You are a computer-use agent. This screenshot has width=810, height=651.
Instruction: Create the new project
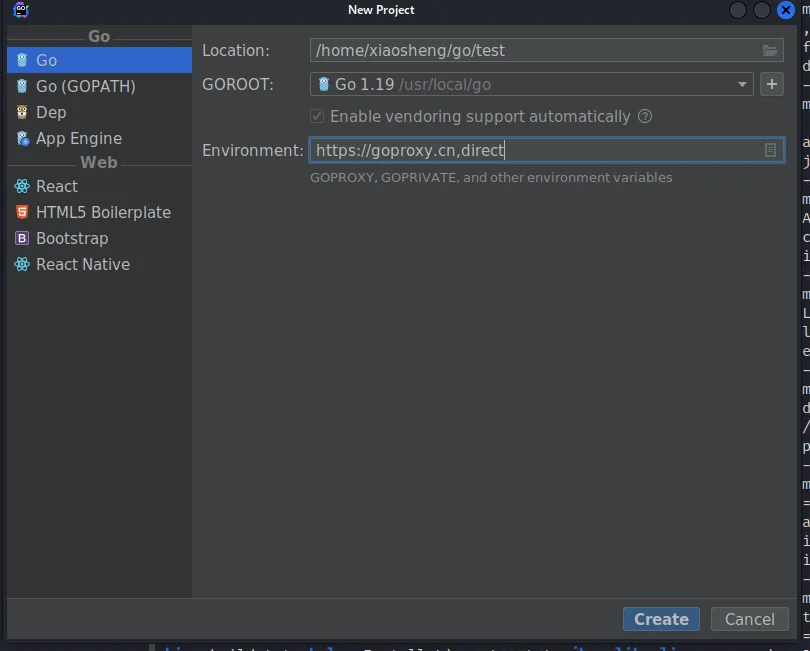pyautogui.click(x=661, y=619)
